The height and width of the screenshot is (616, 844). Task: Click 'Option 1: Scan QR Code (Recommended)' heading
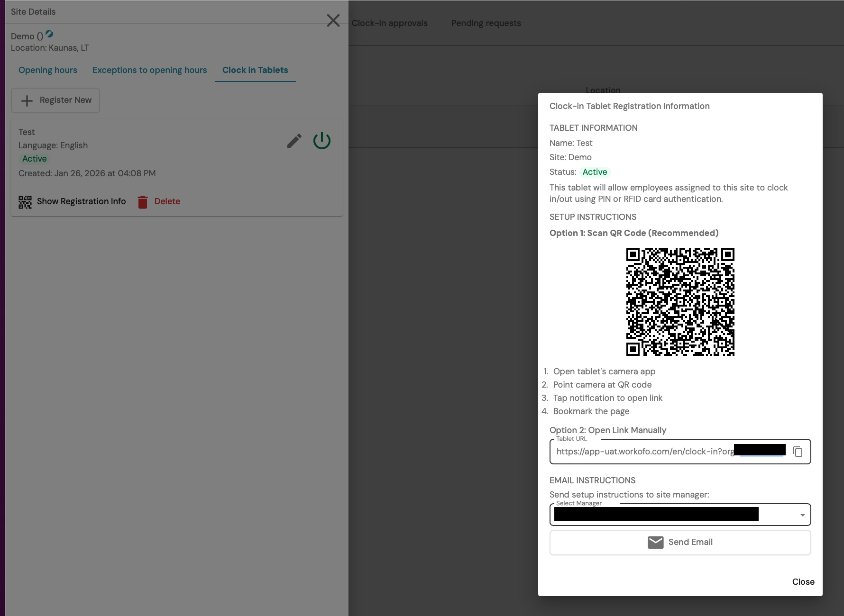tap(634, 233)
